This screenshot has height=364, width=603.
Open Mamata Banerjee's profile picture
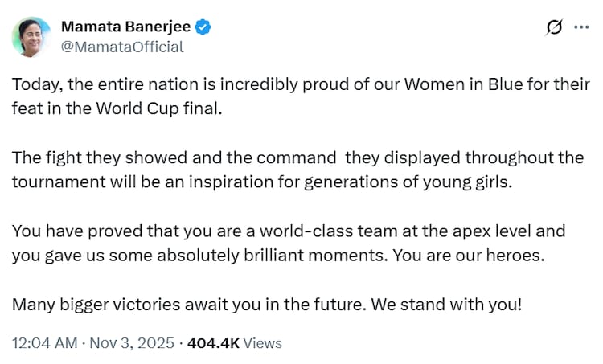pos(29,37)
